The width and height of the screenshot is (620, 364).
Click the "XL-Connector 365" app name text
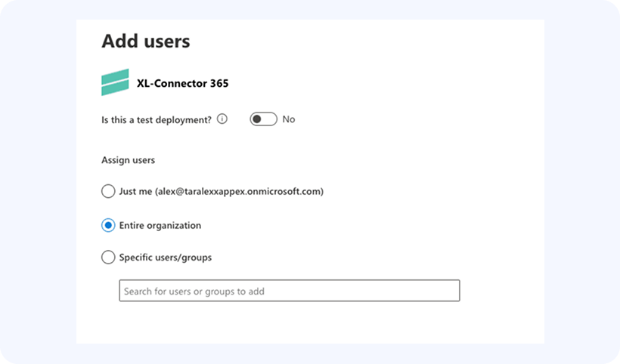182,83
